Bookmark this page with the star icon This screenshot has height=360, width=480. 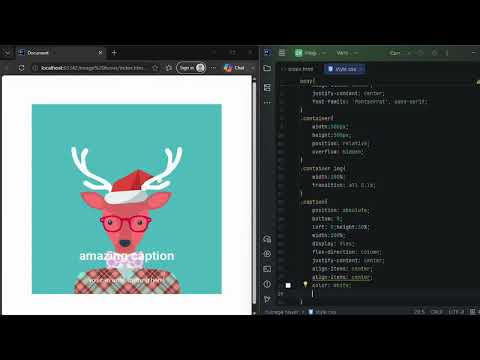pyautogui.click(x=155, y=68)
